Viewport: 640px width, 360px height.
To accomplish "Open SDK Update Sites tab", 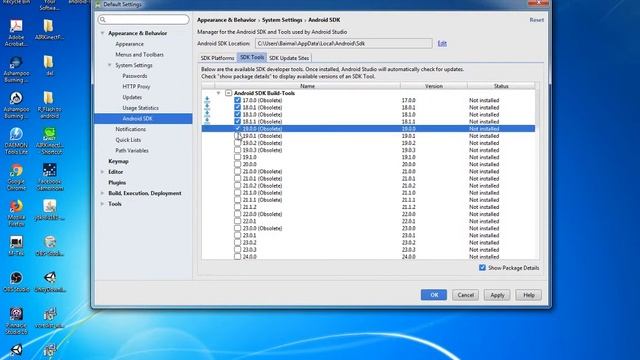I will [x=289, y=58].
